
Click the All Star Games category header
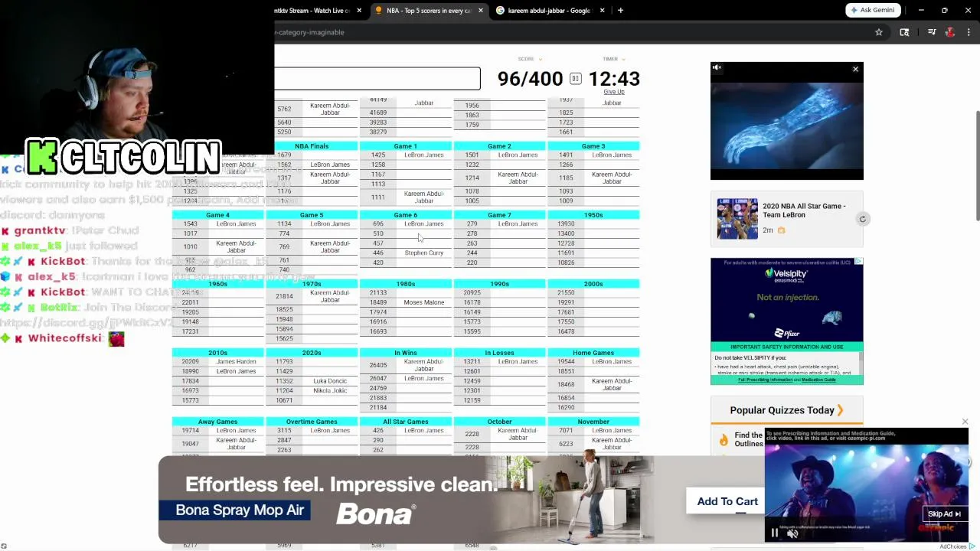click(x=406, y=422)
